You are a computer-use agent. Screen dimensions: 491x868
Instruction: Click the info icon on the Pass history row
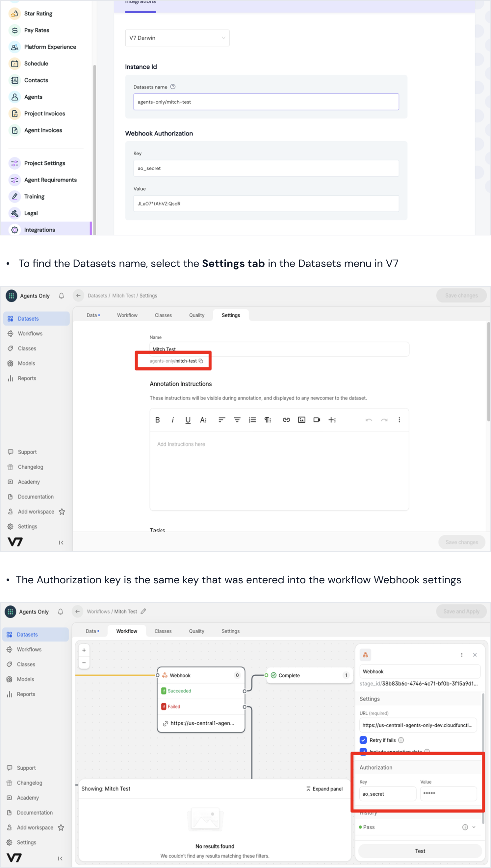[x=465, y=827]
